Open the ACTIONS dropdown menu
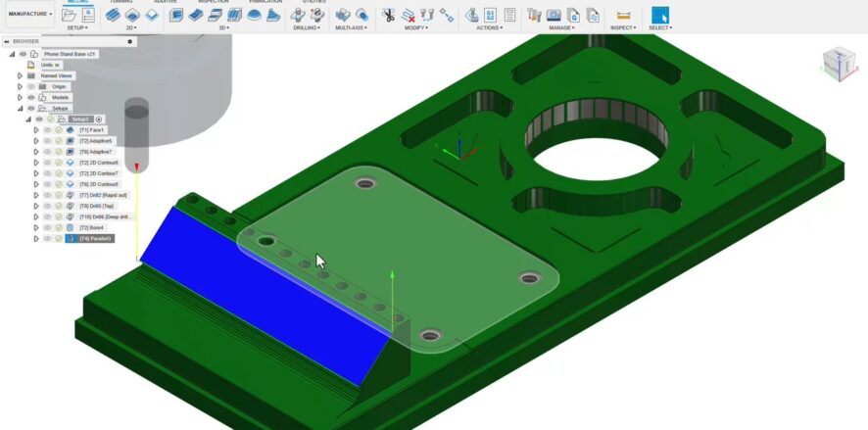868x430 pixels. pyautogui.click(x=488, y=27)
